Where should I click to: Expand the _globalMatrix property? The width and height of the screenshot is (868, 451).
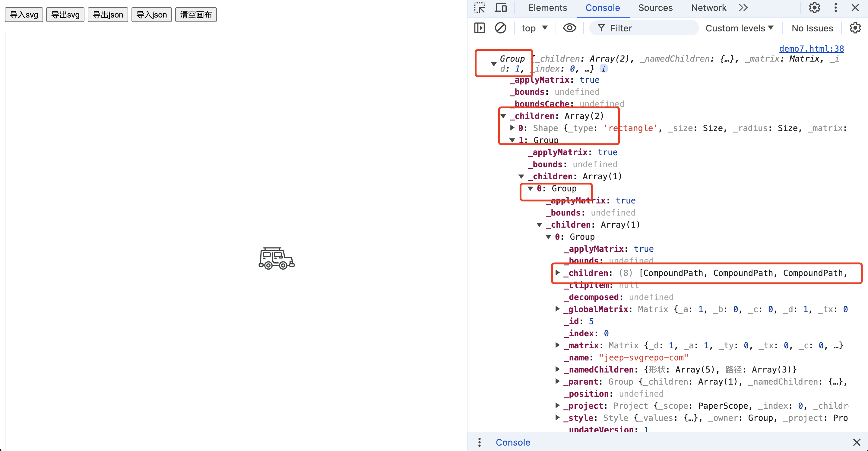pyautogui.click(x=558, y=309)
